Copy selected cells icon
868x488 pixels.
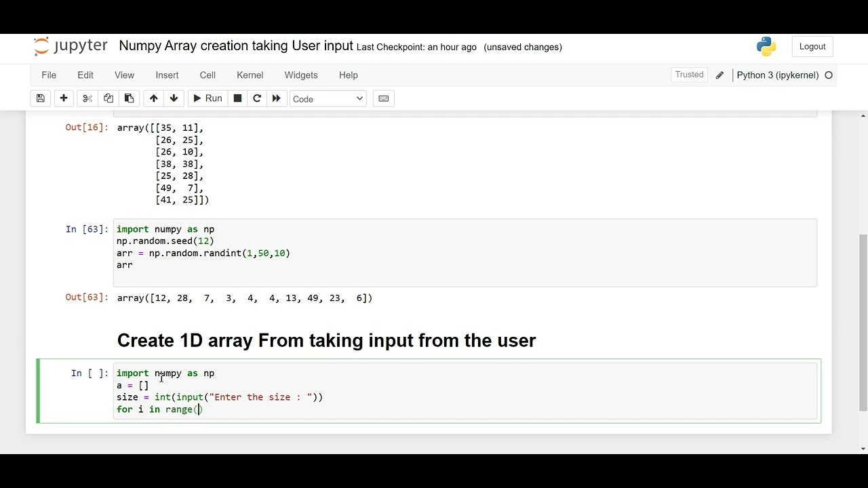pos(108,98)
